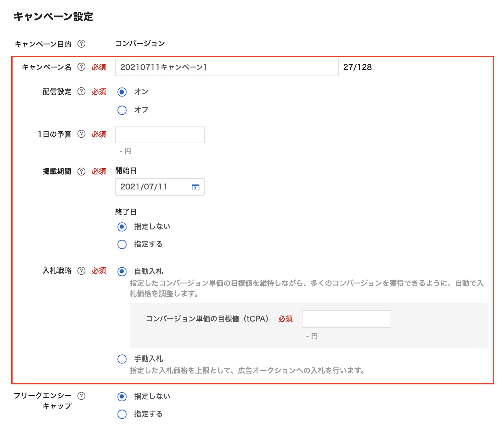Click the question mark next to 1日の予算
This screenshot has height=448, width=503.
coord(81,134)
